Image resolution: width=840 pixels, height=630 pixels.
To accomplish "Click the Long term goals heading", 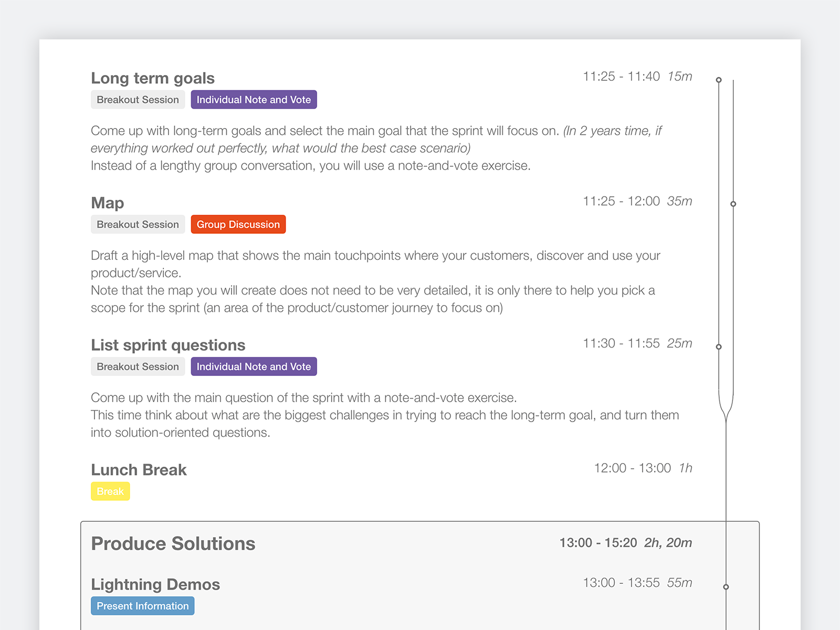I will pos(153,78).
